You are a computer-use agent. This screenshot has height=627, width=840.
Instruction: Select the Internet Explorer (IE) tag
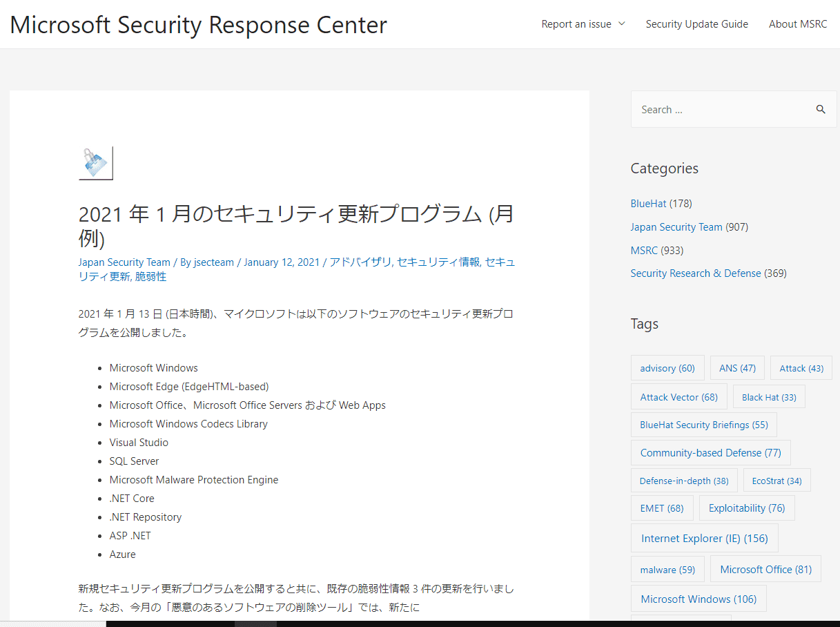(704, 539)
